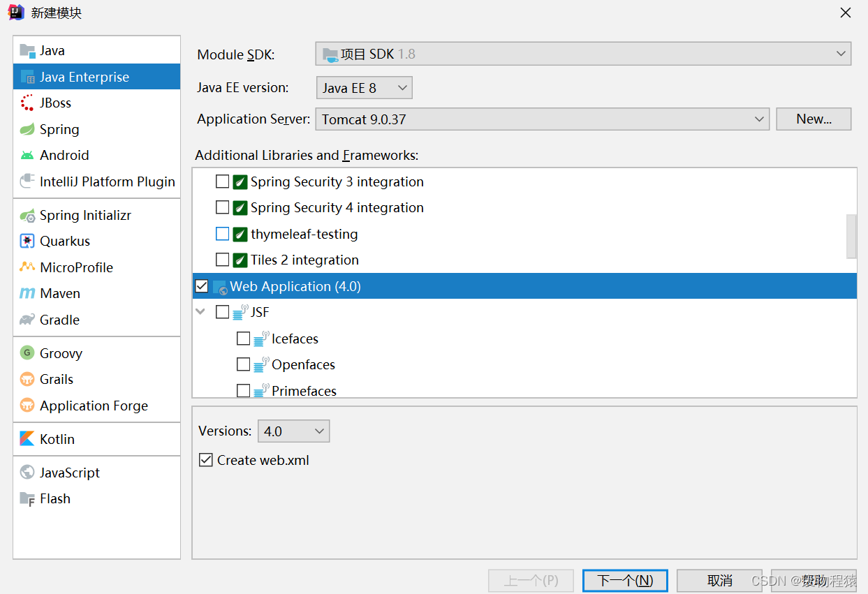The image size is (868, 594).
Task: Open the Application Server Tomcat dropdown
Action: (x=543, y=119)
